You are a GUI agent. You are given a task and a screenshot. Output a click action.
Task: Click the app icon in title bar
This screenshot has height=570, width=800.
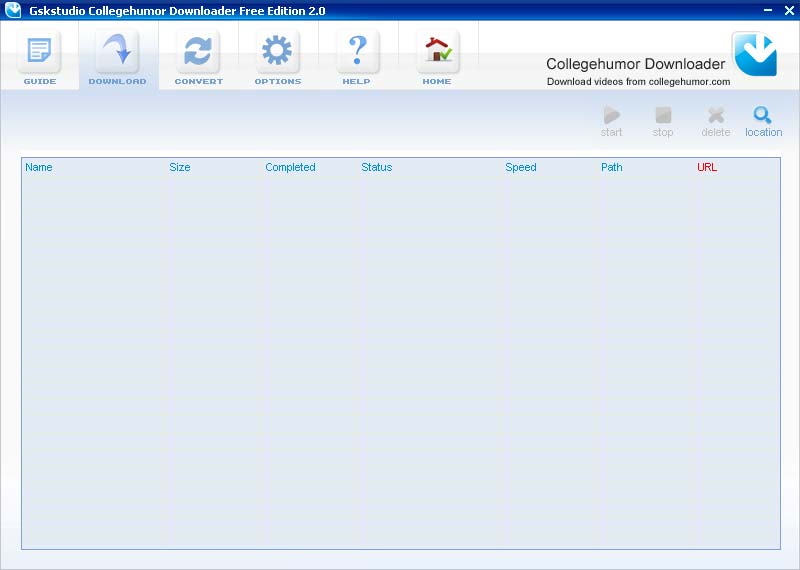(x=13, y=10)
